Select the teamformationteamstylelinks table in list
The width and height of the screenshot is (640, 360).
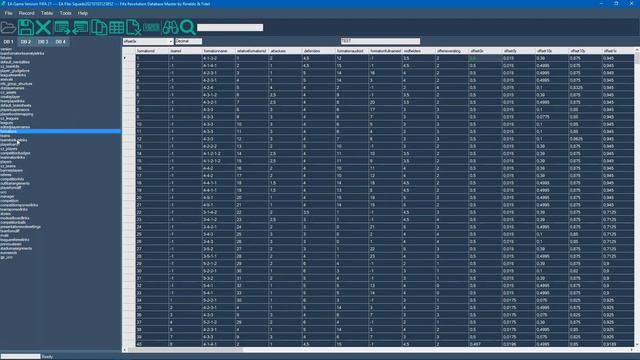click(x=22, y=53)
